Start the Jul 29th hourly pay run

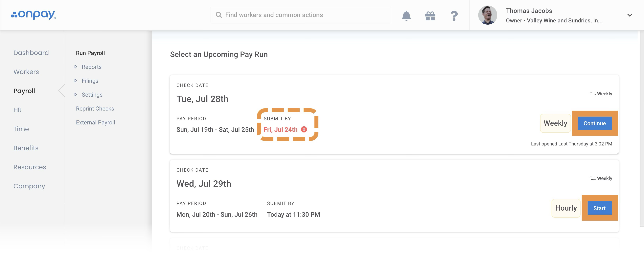point(600,208)
